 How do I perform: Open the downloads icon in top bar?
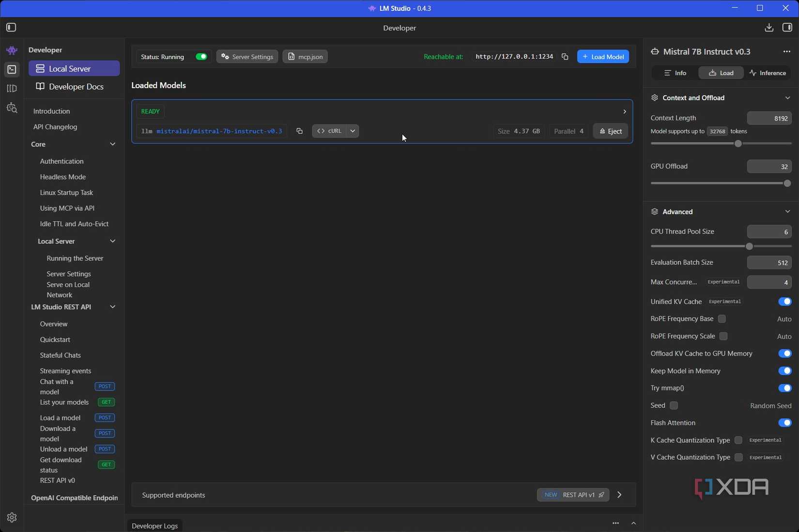(769, 28)
